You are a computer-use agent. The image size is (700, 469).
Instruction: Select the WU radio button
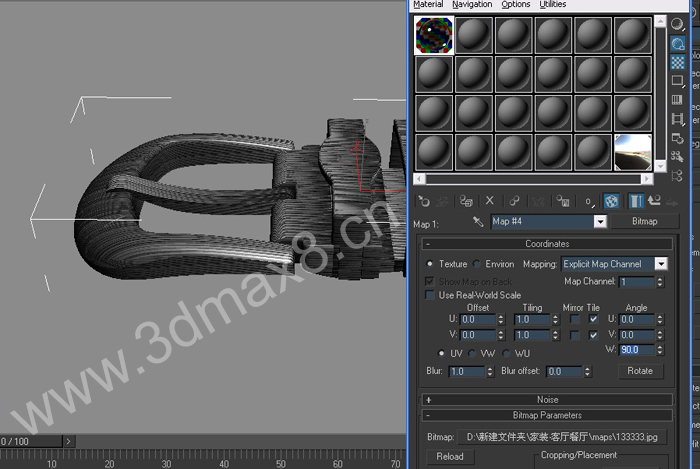click(x=506, y=353)
